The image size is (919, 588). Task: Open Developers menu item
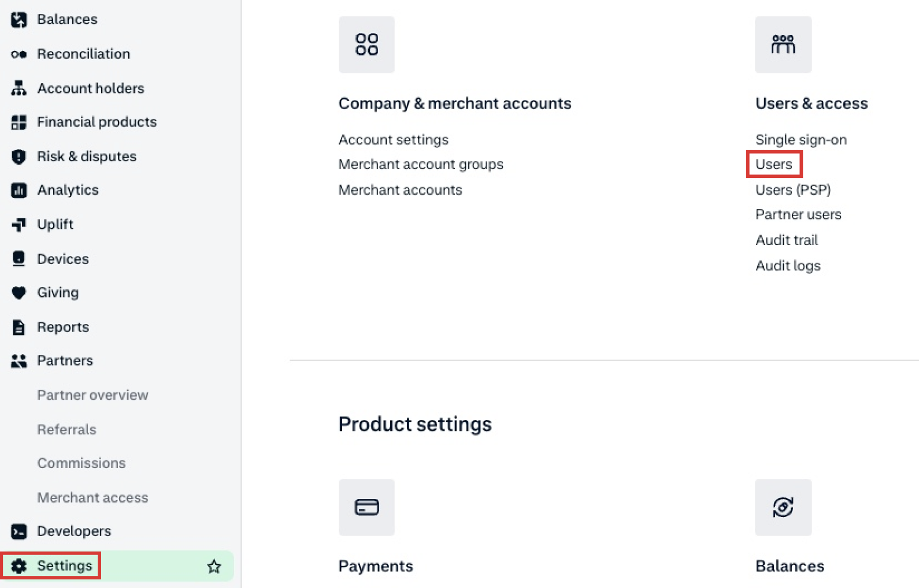(x=74, y=531)
